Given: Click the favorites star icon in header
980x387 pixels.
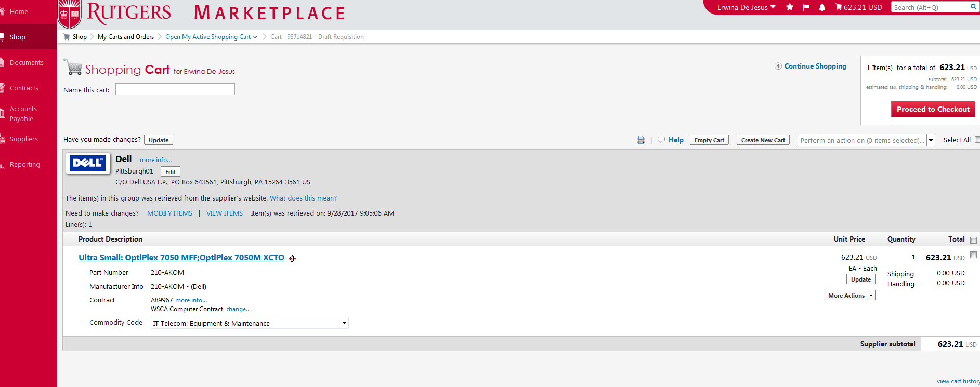Looking at the screenshot, I should coord(790,7).
